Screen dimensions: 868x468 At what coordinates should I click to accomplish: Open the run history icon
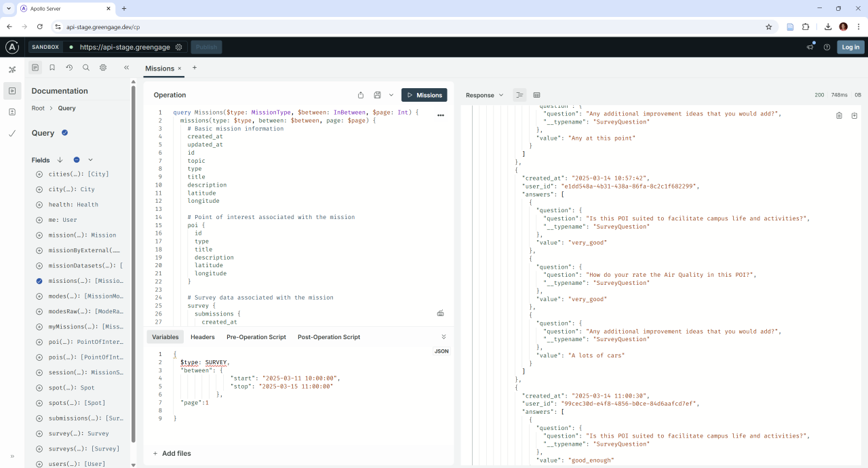pyautogui.click(x=69, y=68)
